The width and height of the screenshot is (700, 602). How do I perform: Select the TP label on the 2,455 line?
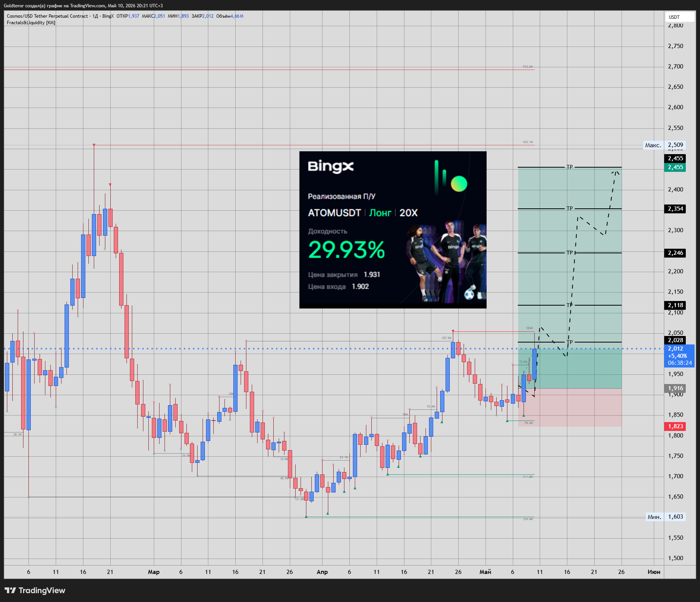[570, 167]
